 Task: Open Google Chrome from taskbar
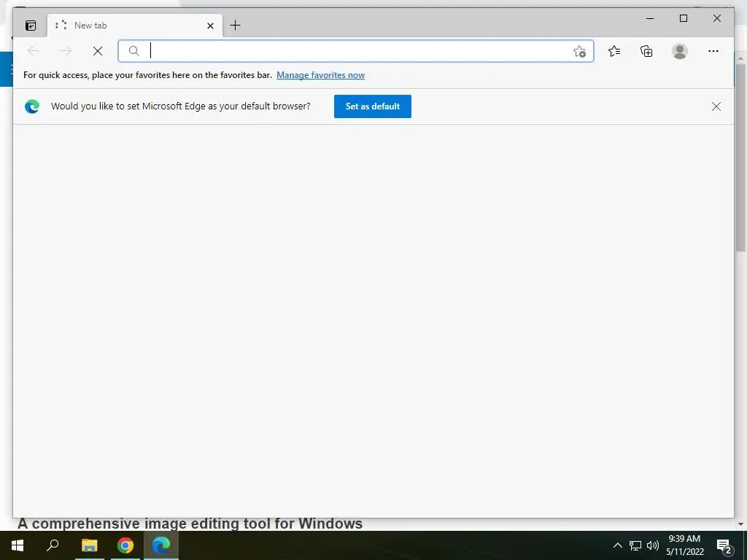click(125, 545)
